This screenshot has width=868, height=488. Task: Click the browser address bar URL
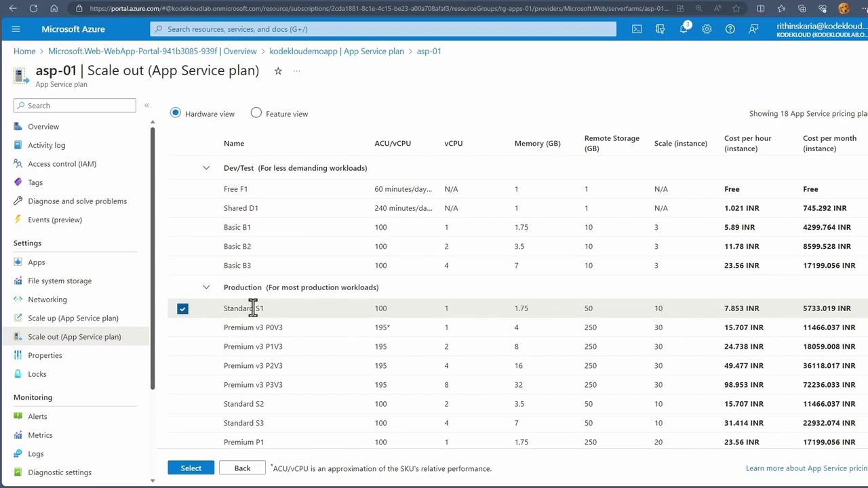point(380,9)
